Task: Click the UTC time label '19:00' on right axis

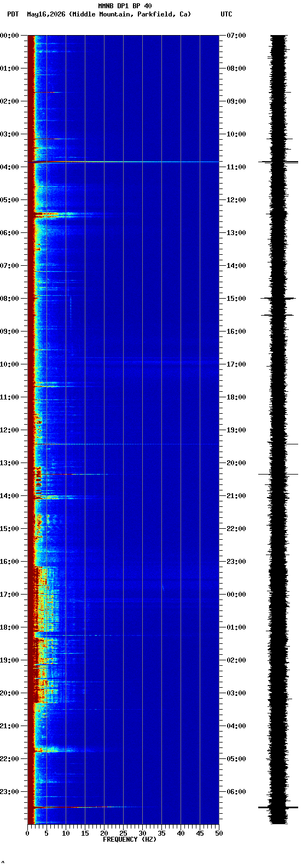Action: click(236, 430)
